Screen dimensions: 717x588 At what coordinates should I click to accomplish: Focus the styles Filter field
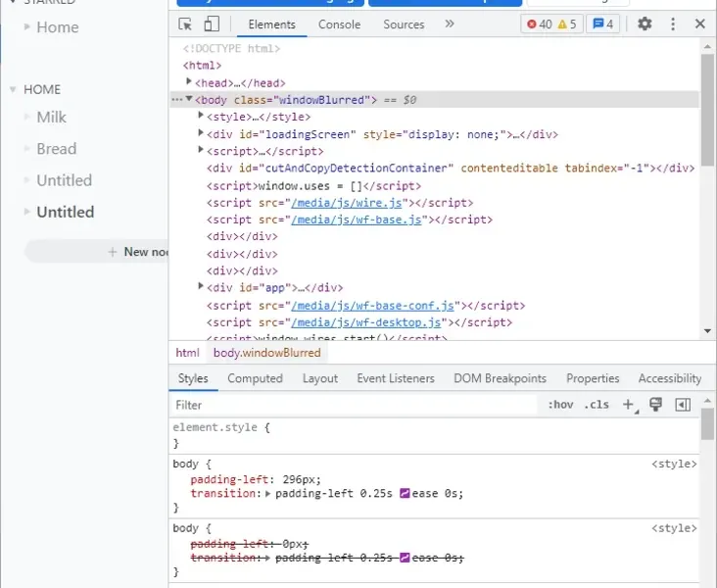point(353,405)
